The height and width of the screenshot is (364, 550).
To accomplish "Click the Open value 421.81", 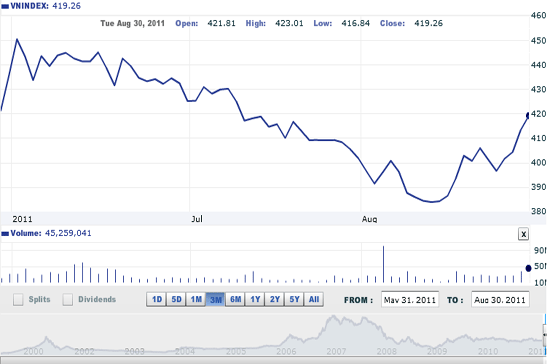I will tap(221, 23).
